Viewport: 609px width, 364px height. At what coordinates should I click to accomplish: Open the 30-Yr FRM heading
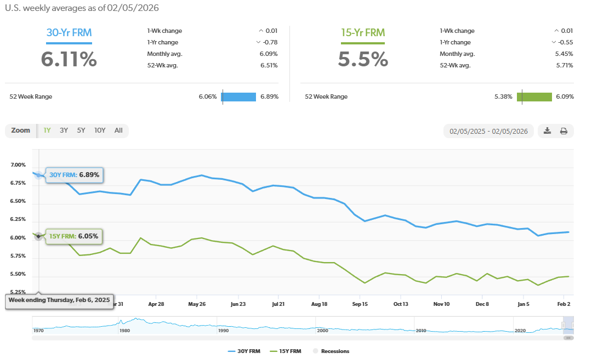pyautogui.click(x=69, y=32)
